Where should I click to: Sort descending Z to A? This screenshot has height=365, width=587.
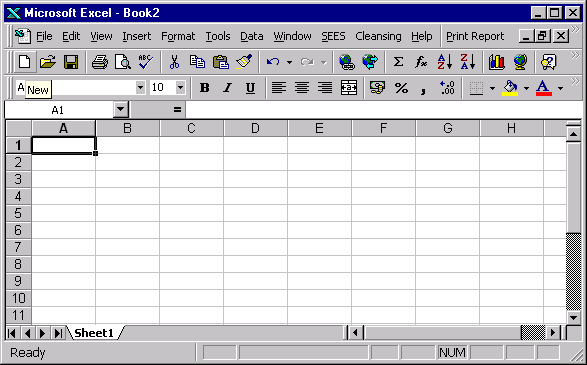click(468, 62)
